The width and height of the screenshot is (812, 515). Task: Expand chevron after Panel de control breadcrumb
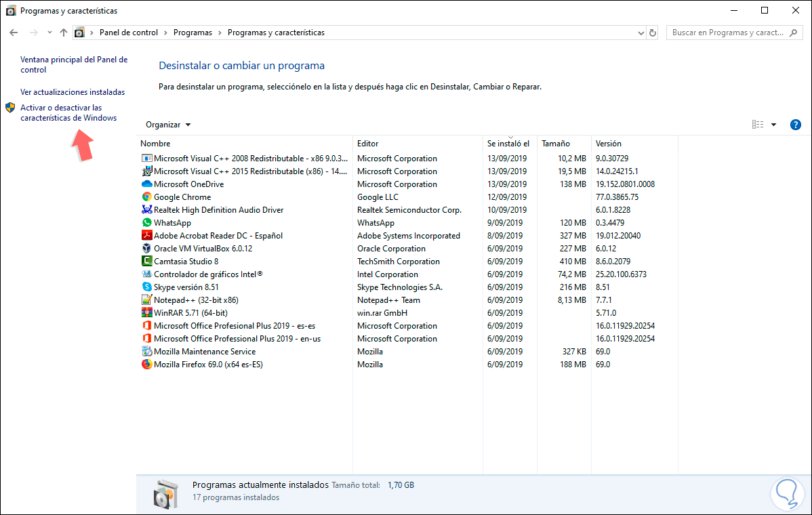(x=165, y=33)
